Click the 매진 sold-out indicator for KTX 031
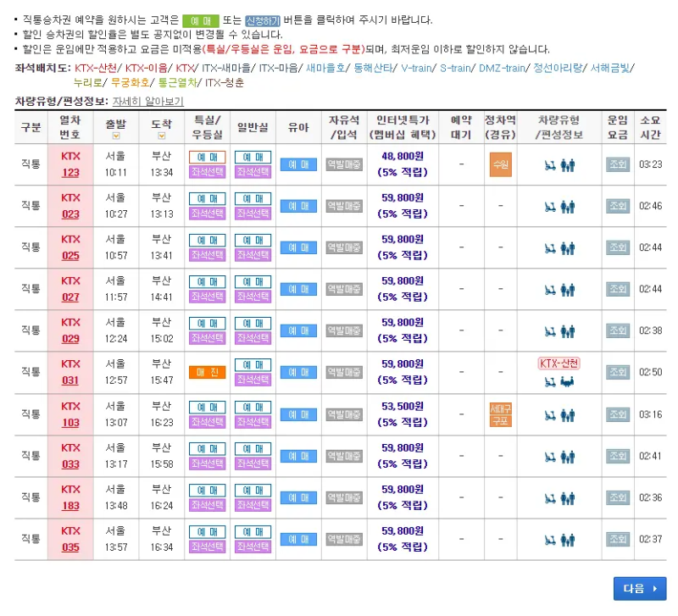The width and height of the screenshot is (678, 616). pyautogui.click(x=206, y=372)
